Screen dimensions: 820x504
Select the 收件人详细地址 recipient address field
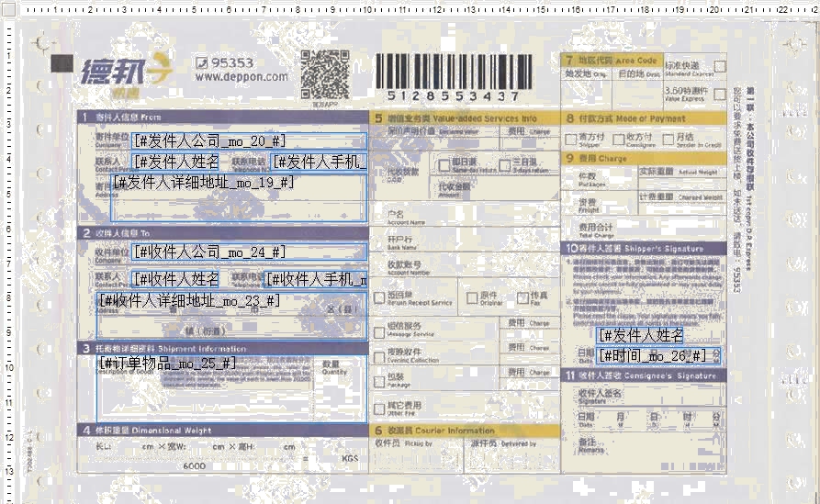point(230,315)
